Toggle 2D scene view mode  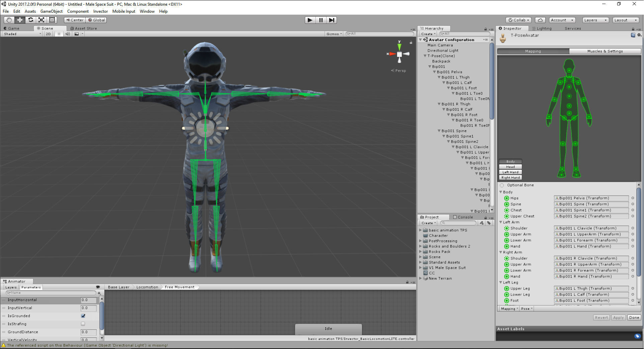(x=49, y=34)
